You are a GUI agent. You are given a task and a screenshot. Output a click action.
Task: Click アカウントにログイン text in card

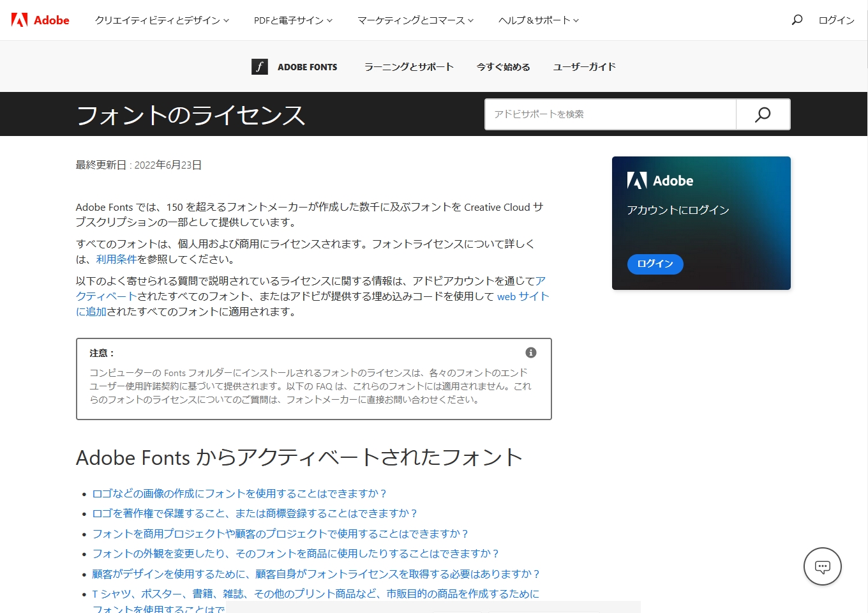point(678,210)
